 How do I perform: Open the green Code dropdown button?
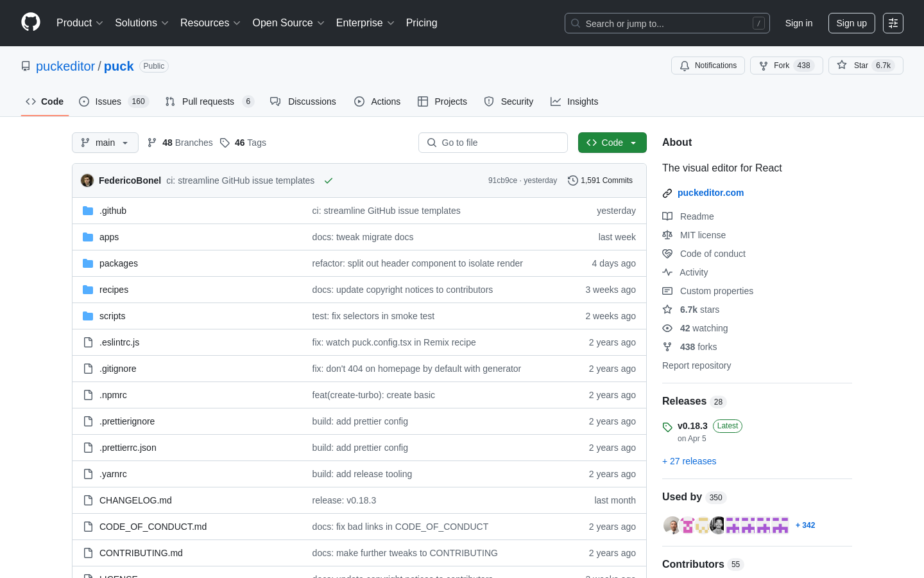tap(612, 143)
